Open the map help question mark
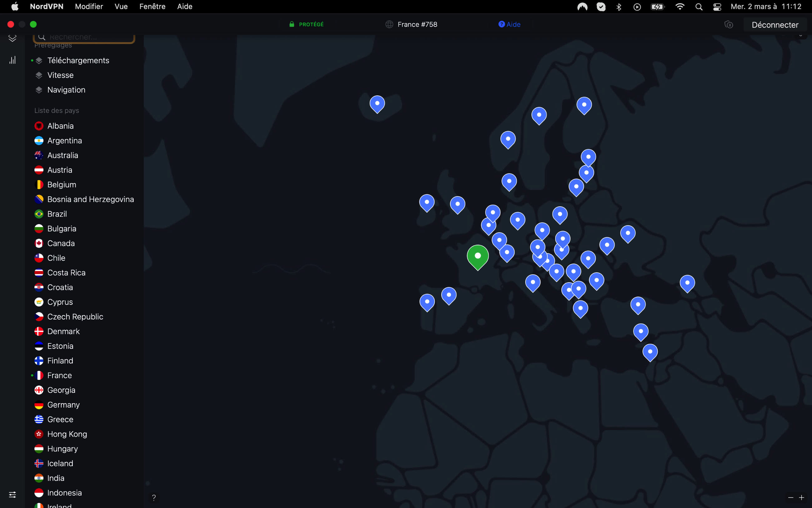 [154, 498]
